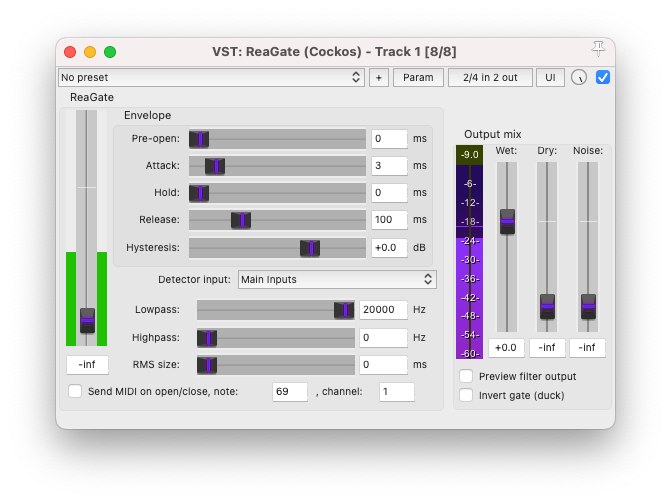Click the Attack value field
The width and height of the screenshot is (671, 503).
pyautogui.click(x=389, y=166)
